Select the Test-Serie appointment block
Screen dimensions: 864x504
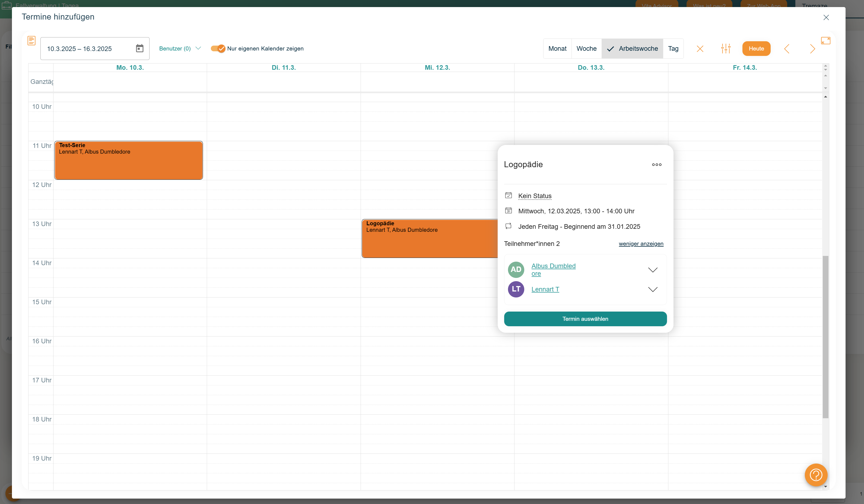[x=128, y=160]
